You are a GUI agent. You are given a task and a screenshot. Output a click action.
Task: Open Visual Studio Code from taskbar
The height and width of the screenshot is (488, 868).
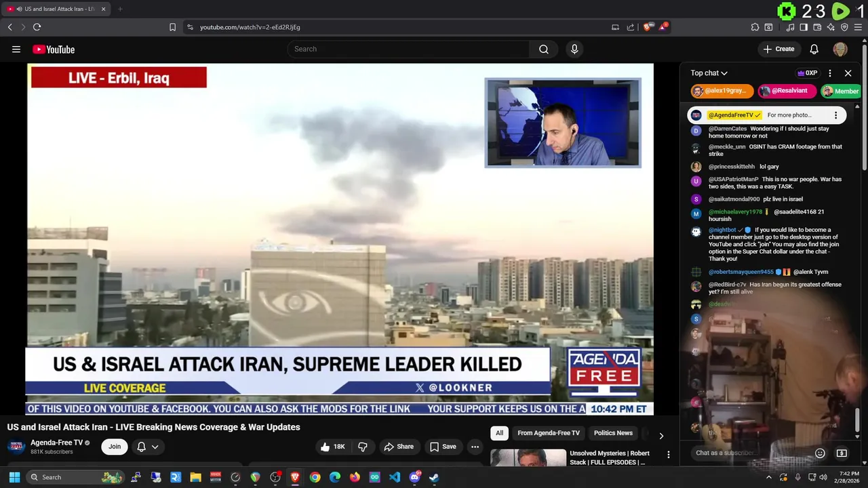[395, 477]
